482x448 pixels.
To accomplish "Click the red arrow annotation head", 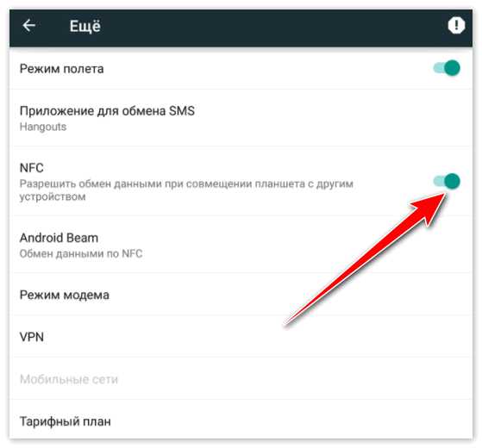I will [x=430, y=208].
